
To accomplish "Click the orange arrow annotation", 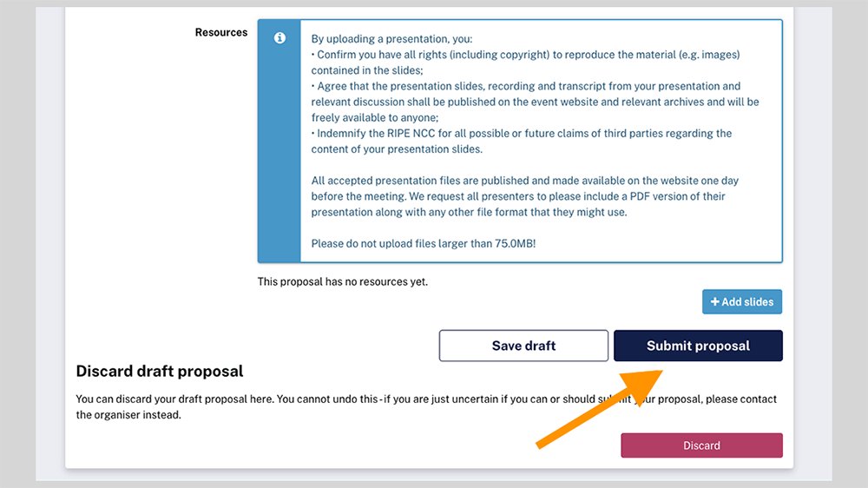I will (599, 408).
